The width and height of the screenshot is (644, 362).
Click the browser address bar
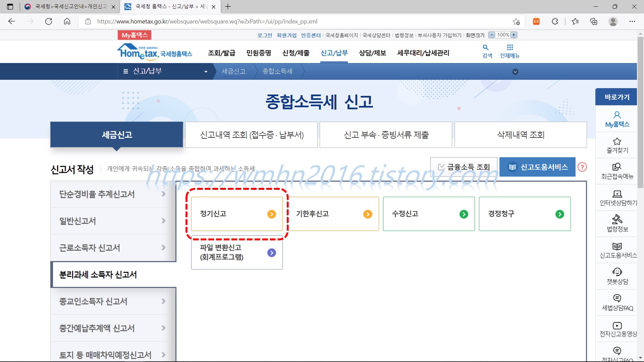[301, 21]
